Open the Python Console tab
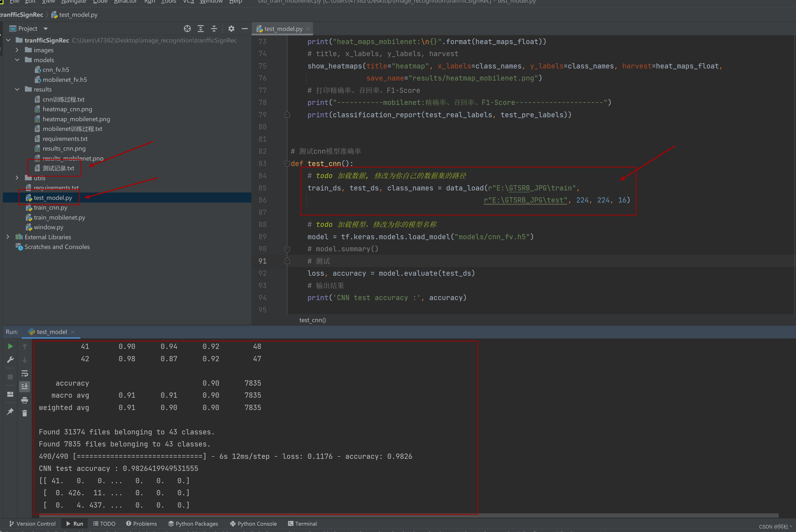The height and width of the screenshot is (532, 796). pyautogui.click(x=253, y=524)
